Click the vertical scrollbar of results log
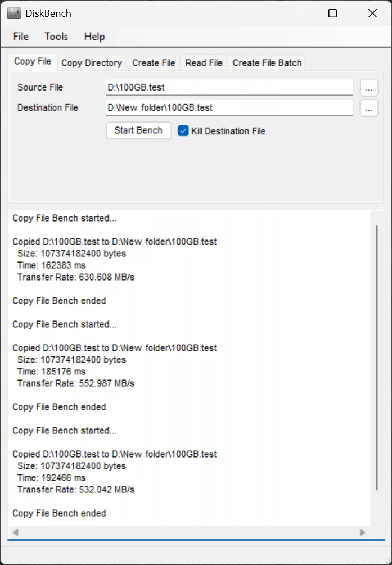This screenshot has height=565, width=392. (377, 360)
